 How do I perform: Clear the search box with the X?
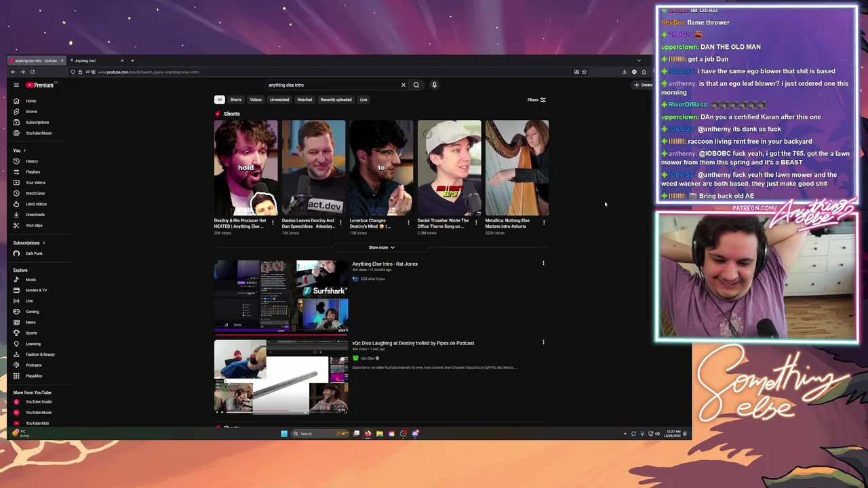point(403,85)
